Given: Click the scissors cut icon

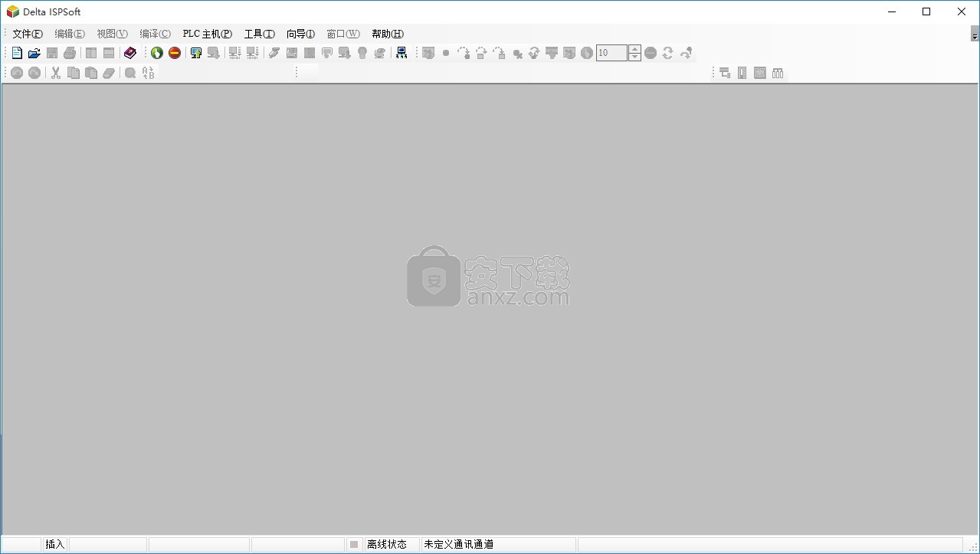Looking at the screenshot, I should click(x=56, y=73).
